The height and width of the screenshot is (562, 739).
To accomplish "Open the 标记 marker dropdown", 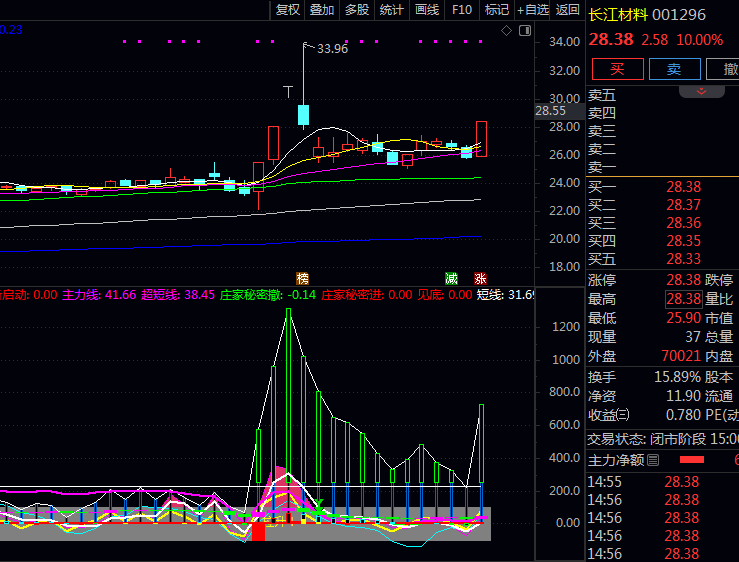I will click(497, 10).
